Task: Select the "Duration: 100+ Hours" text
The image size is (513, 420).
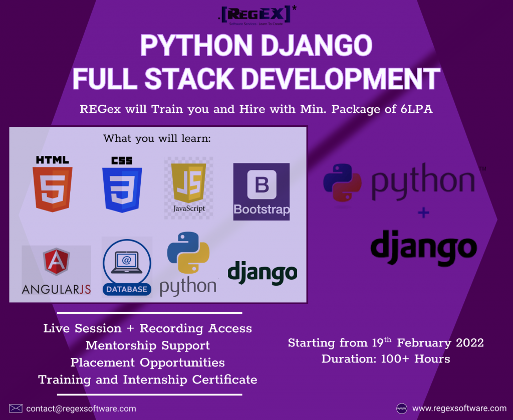Action: [x=386, y=359]
